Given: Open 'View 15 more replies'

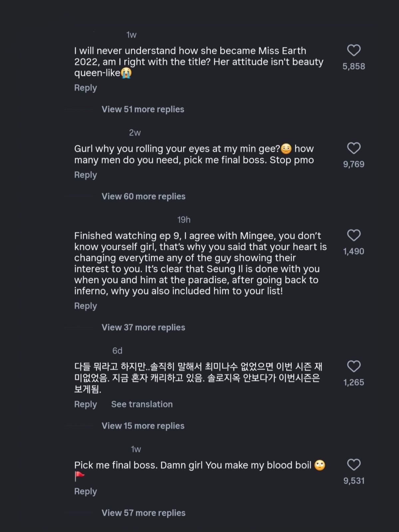Looking at the screenshot, I should point(143,426).
